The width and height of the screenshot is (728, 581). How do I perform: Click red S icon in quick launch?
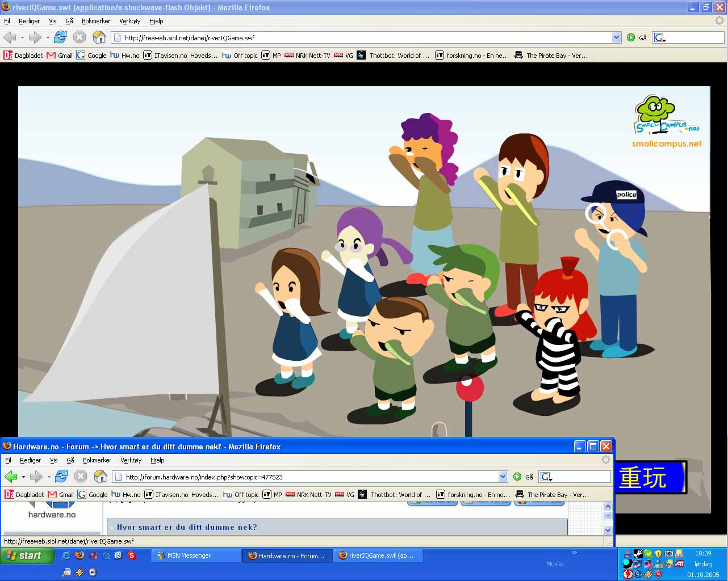click(x=132, y=555)
